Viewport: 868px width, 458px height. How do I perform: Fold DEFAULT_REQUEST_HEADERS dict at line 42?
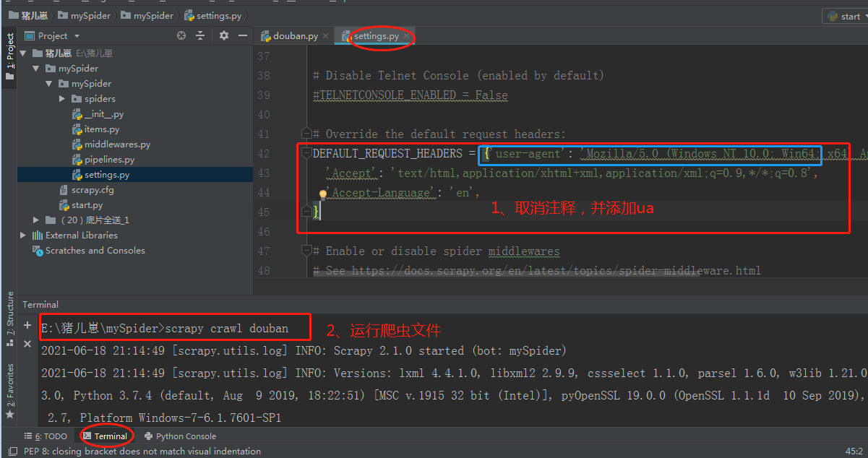coord(306,153)
